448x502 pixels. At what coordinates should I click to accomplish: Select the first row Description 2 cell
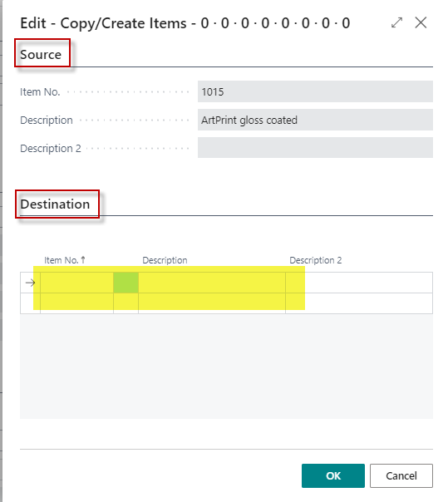pyautogui.click(x=359, y=283)
